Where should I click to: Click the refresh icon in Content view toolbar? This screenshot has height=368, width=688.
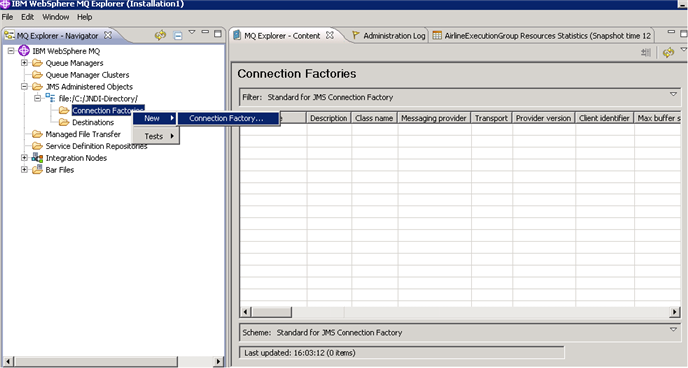(x=668, y=53)
